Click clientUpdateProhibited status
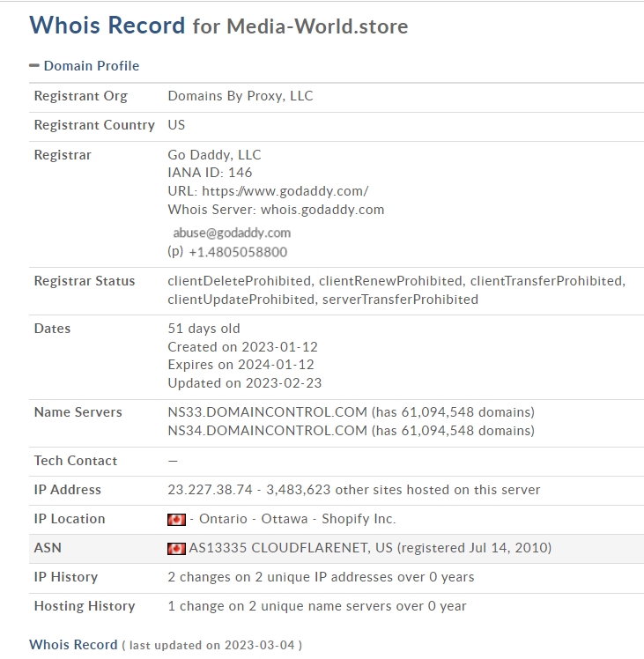 (242, 300)
